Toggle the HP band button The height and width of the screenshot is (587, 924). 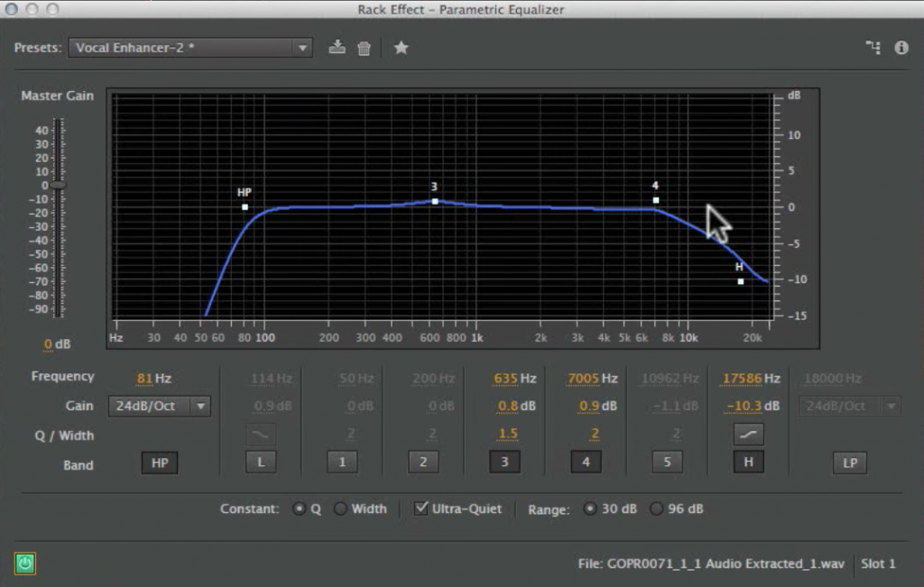[159, 463]
